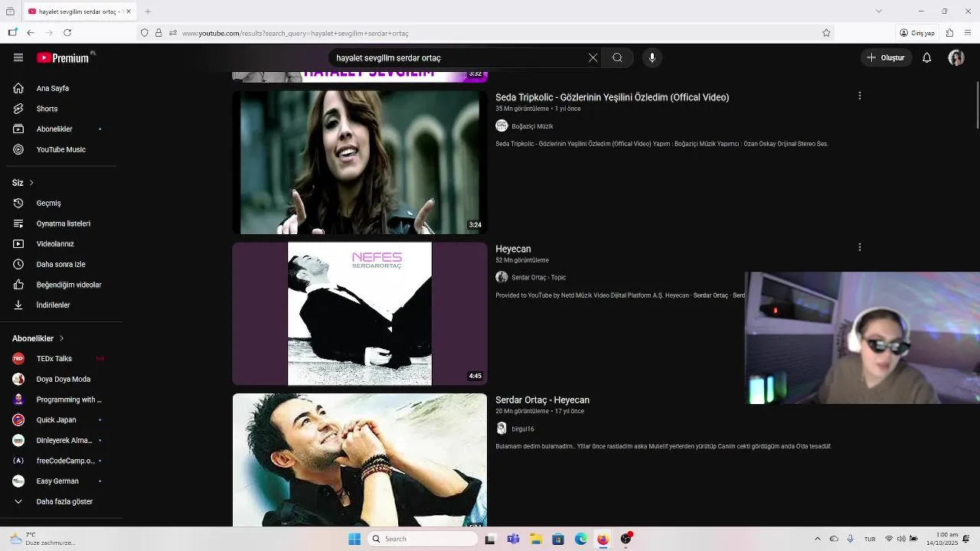Reload the page in the browser
The width and height of the screenshot is (980, 551).
(67, 33)
